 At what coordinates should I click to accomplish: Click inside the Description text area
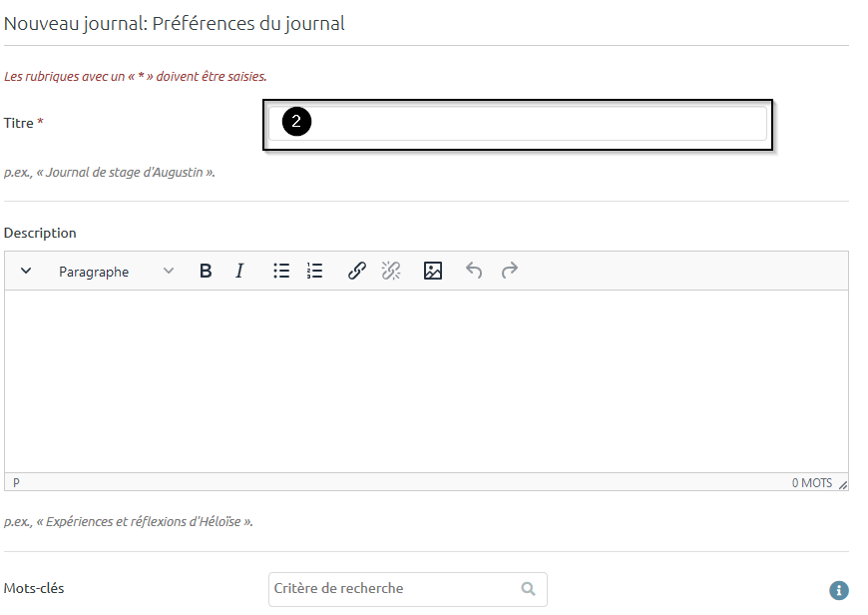pyautogui.click(x=426, y=380)
